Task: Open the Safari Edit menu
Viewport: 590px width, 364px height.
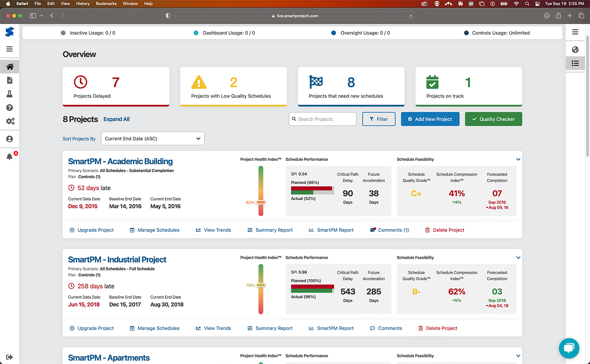Action: point(51,4)
